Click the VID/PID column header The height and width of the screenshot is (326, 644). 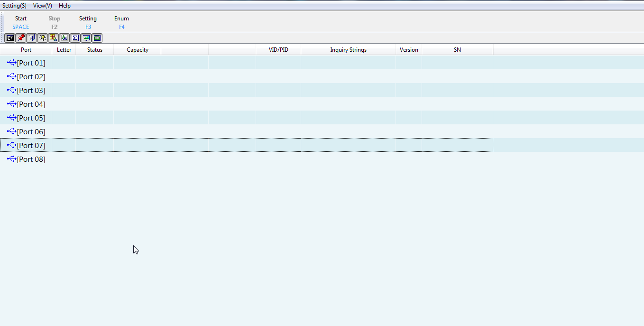(278, 50)
